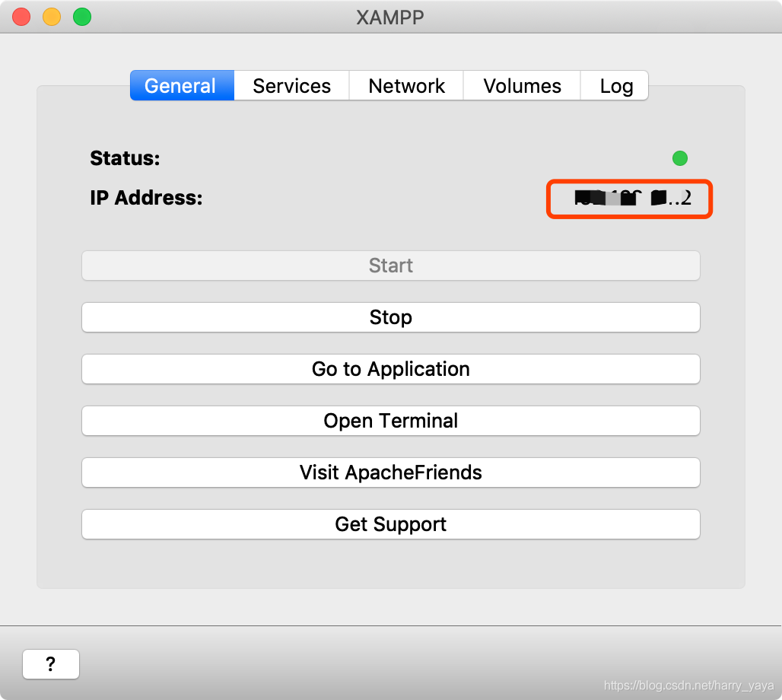782x700 pixels.
Task: Zoom XAMPP window using green button
Action: [82, 17]
